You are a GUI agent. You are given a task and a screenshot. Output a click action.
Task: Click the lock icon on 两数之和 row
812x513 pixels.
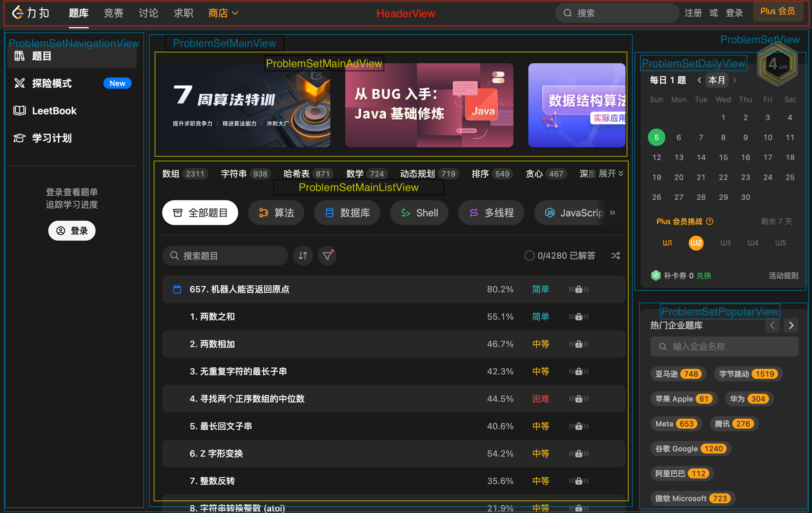[579, 317]
